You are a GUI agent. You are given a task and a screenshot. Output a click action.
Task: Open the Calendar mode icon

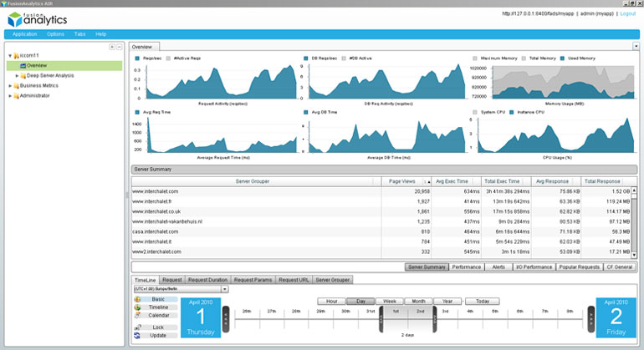[x=137, y=316]
